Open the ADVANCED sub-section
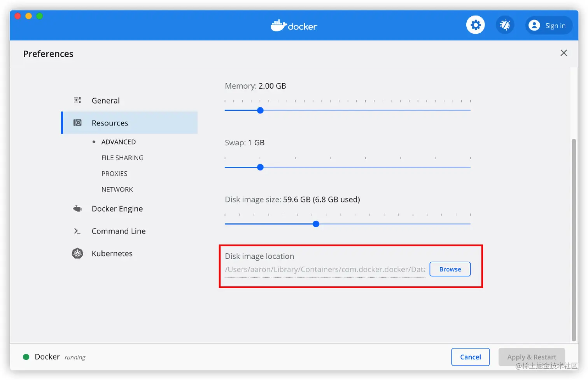Screen dimensions: 588x380 tap(119, 142)
